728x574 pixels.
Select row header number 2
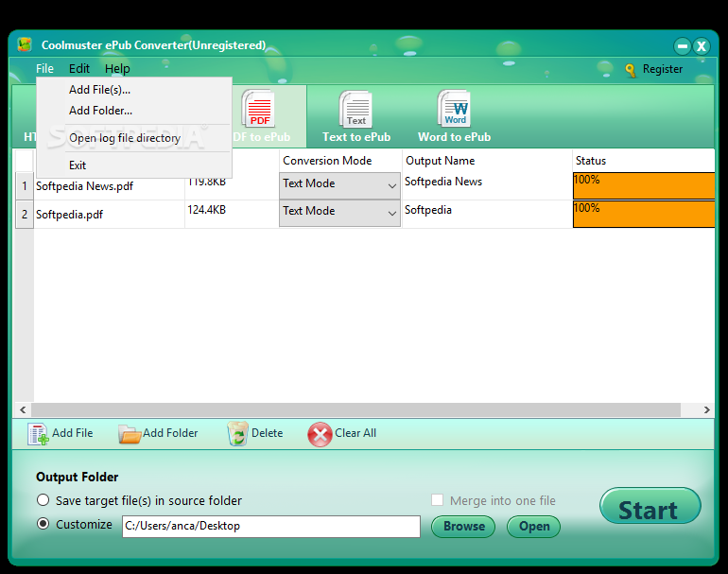[x=25, y=214]
